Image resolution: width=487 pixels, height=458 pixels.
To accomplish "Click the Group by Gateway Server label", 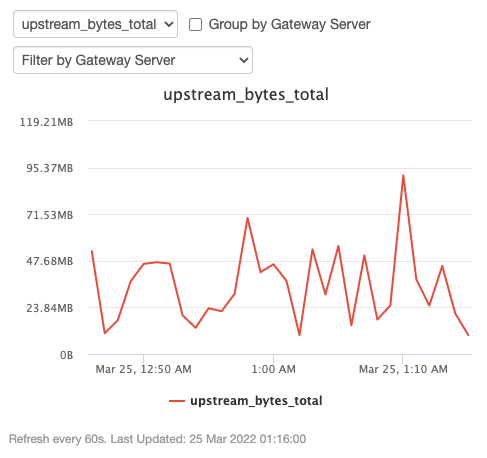I will point(289,24).
